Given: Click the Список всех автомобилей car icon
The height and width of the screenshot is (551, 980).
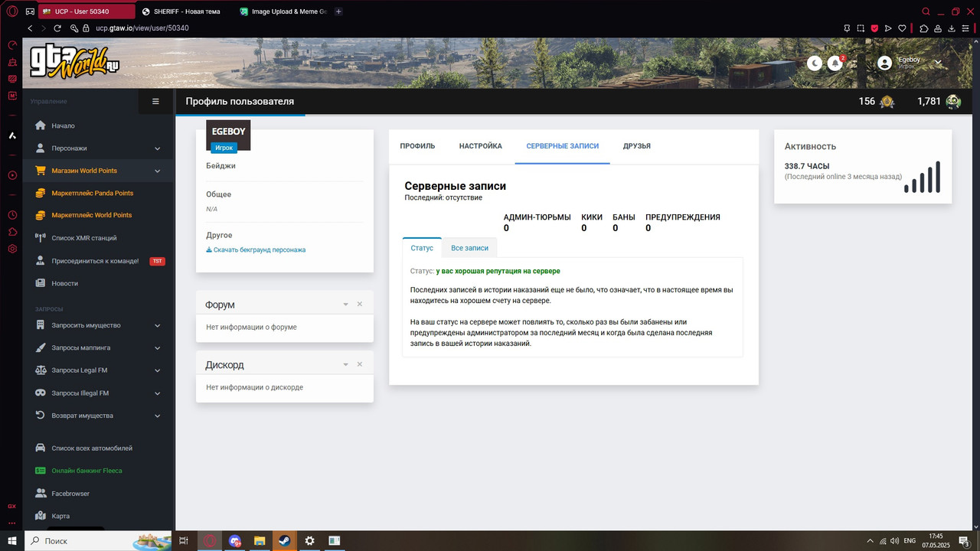Looking at the screenshot, I should 41,448.
